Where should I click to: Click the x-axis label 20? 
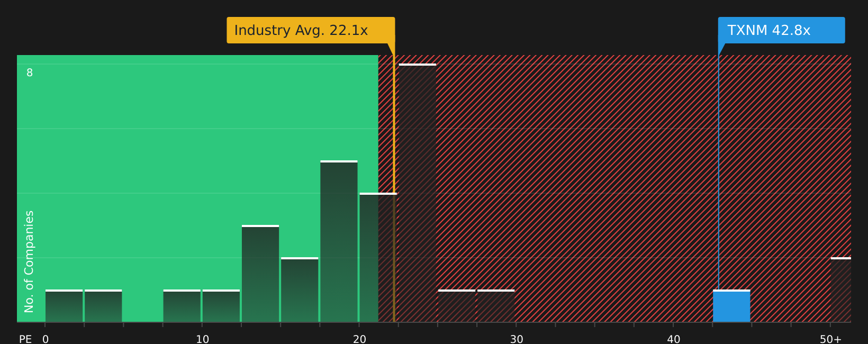(x=359, y=339)
